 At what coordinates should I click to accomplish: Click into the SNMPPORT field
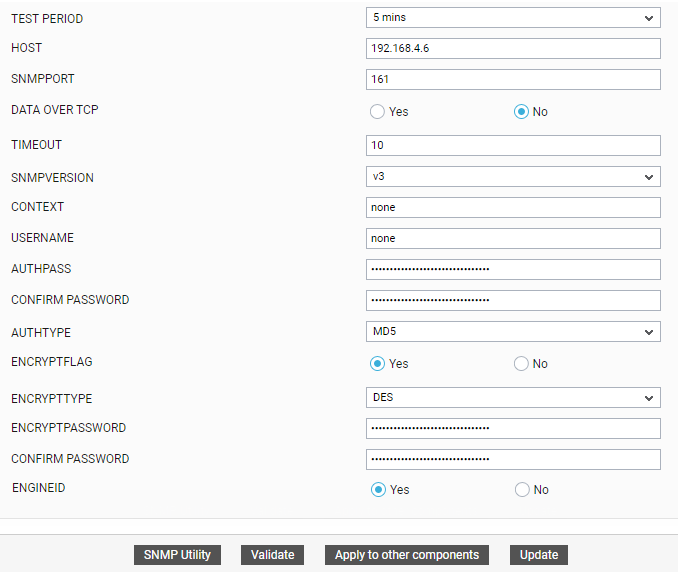pyautogui.click(x=513, y=80)
